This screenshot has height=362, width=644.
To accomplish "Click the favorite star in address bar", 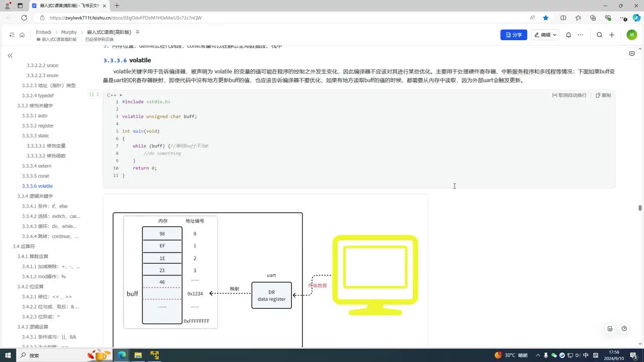I will (546, 18).
